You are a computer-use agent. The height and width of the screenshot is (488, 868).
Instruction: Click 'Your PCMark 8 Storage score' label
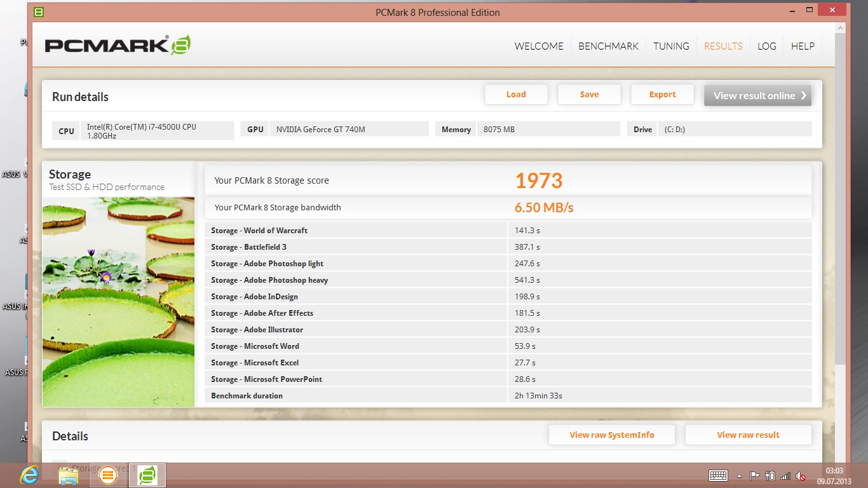pyautogui.click(x=271, y=180)
